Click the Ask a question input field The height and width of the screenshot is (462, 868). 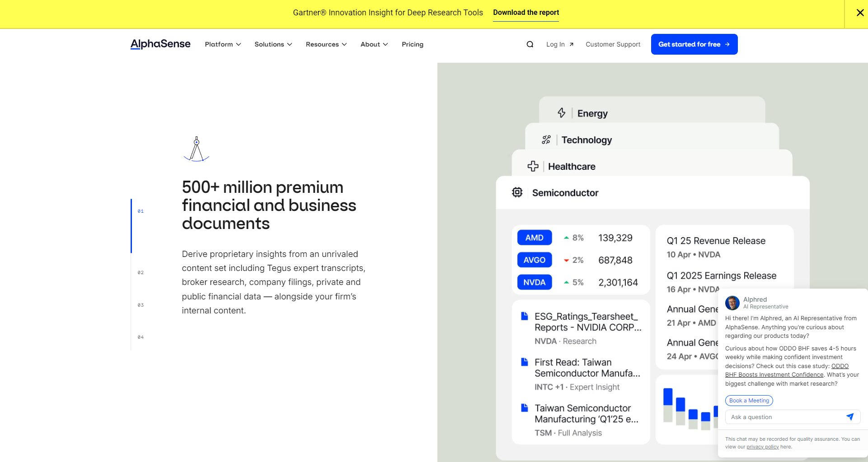[784, 417]
